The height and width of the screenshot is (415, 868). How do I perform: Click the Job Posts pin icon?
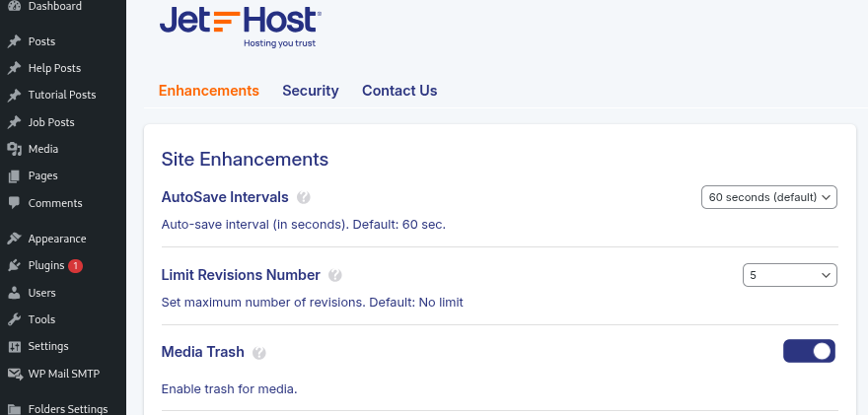click(x=15, y=122)
